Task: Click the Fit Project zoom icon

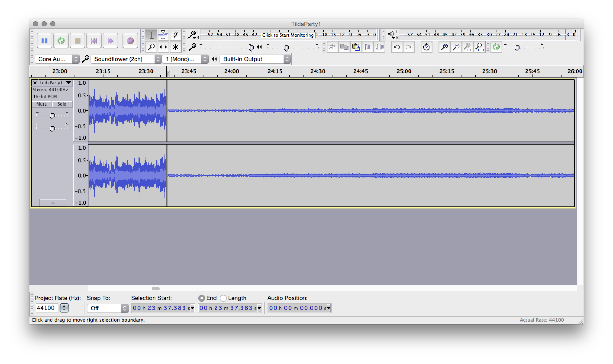Action: pos(480,47)
